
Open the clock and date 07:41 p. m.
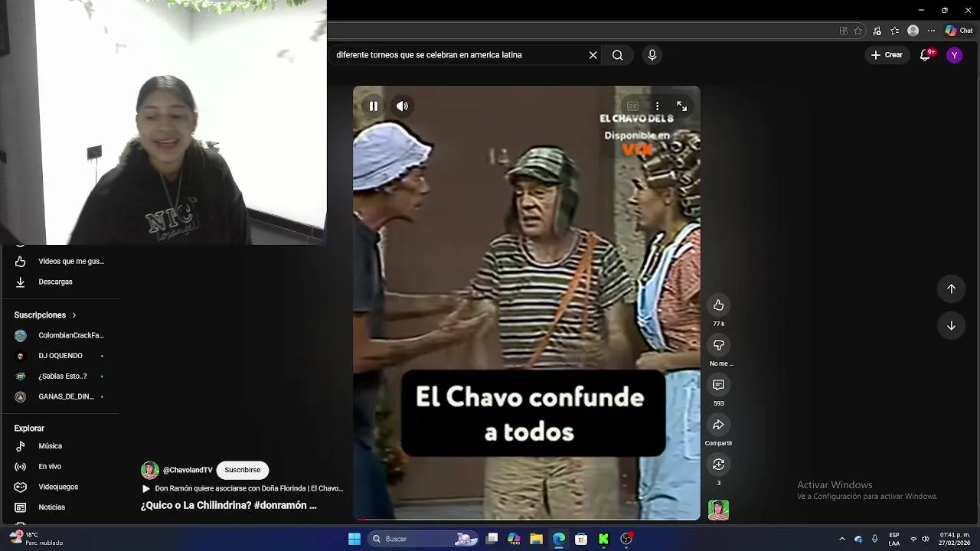tap(955, 539)
